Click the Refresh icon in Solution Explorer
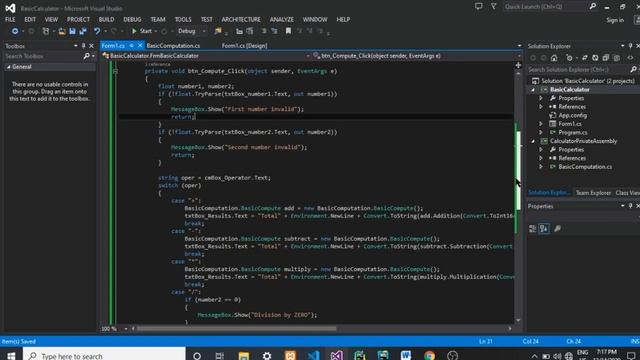This screenshot has height=360, width=640. (595, 58)
